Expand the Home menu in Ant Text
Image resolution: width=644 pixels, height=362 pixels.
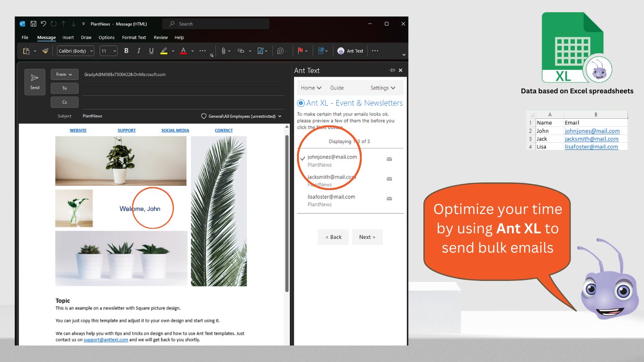[311, 88]
